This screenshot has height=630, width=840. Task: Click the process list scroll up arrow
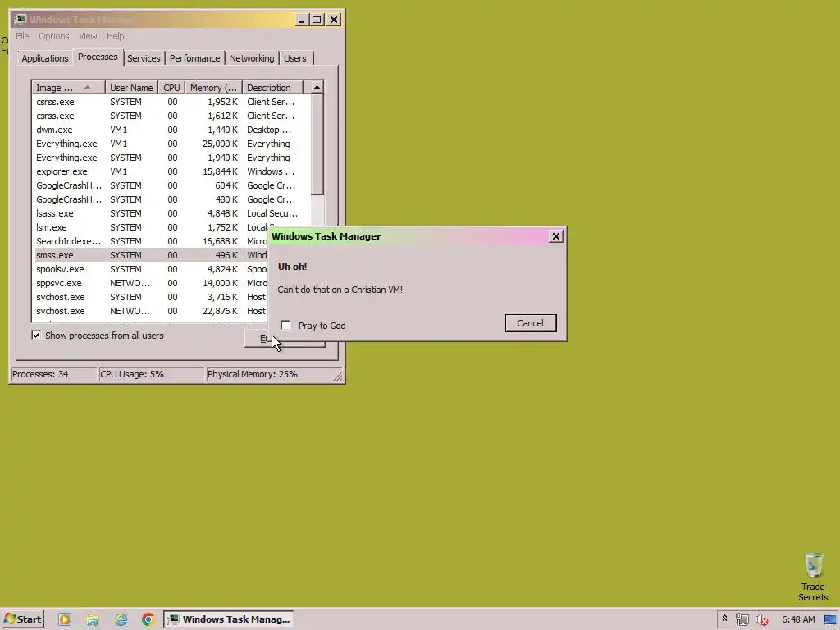coord(317,87)
